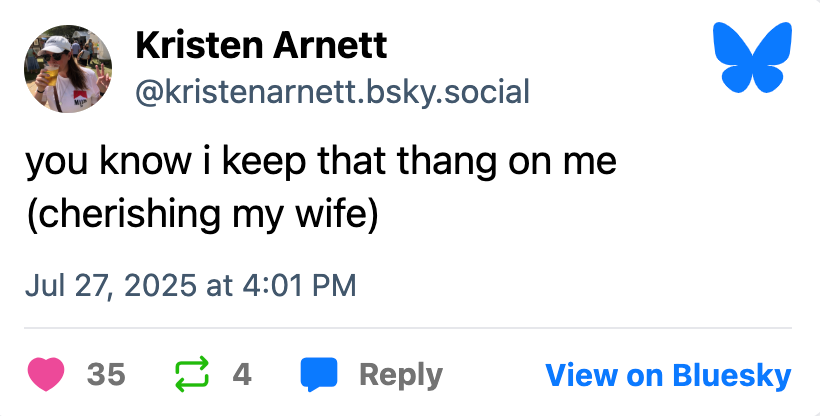
Task: Click the "4:01 PM" post time
Action: [x=297, y=285]
